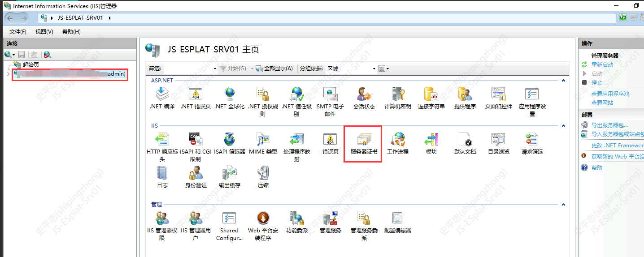Open the .NET 全球化 feature
Viewport: 644px width, 257px height.
pyautogui.click(x=229, y=99)
